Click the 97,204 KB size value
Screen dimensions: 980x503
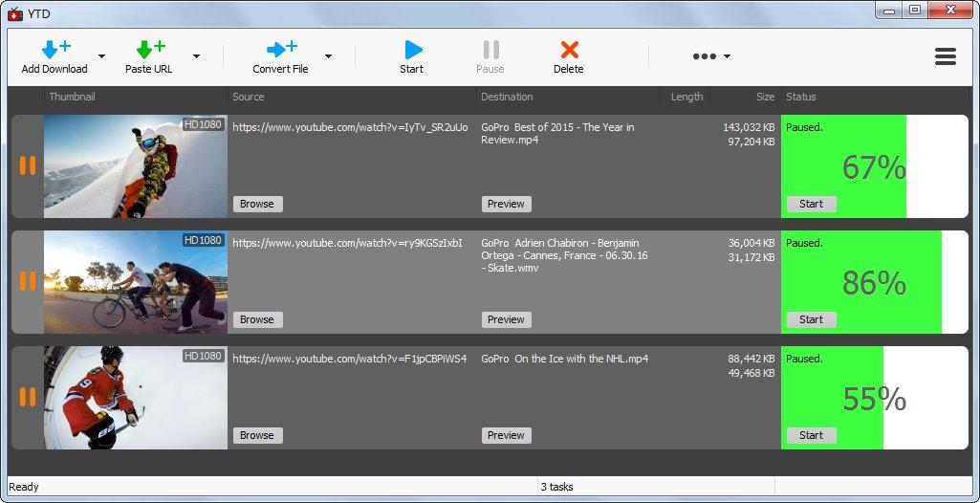pyautogui.click(x=751, y=142)
